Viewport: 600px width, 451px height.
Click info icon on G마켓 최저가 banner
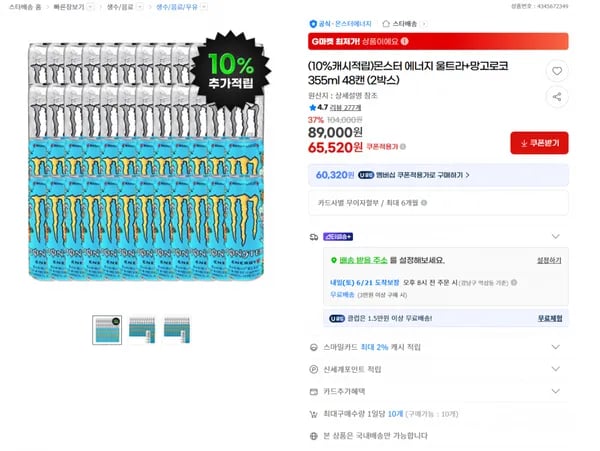404,41
